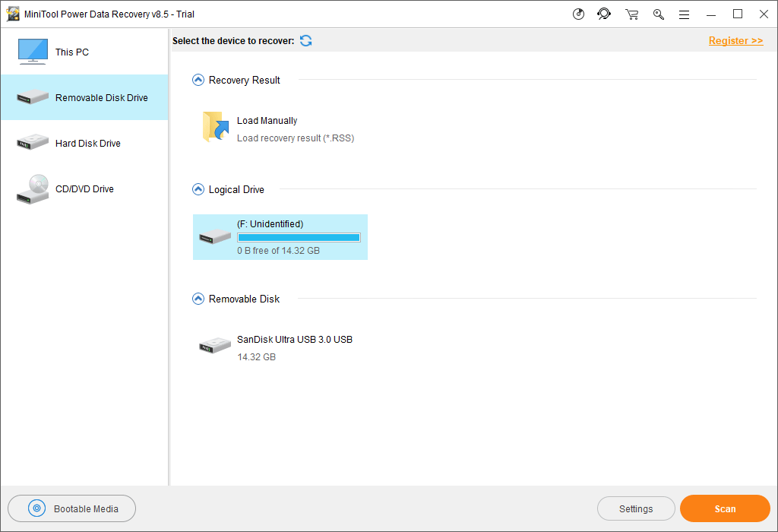Click the orange Scan button
This screenshot has width=778, height=532.
point(725,508)
